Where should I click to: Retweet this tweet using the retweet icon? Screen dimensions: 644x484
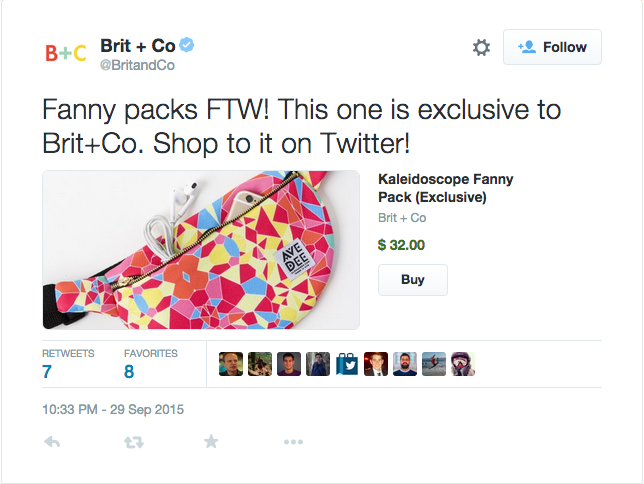[133, 442]
